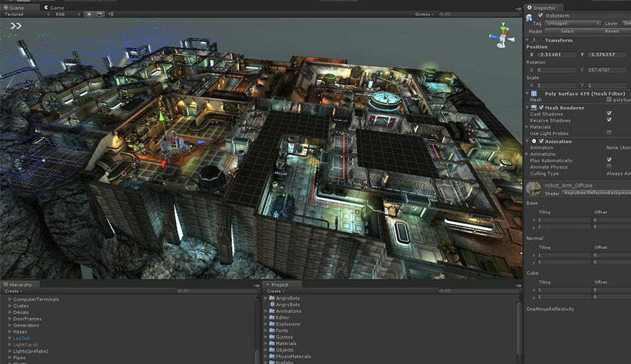Click the Gizmos folder icon
Image resolution: width=631 pixels, height=364 pixels.
(x=272, y=337)
